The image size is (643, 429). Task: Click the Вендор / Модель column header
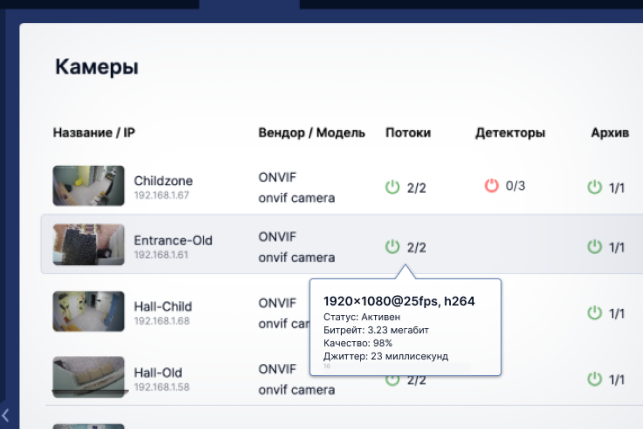point(311,133)
